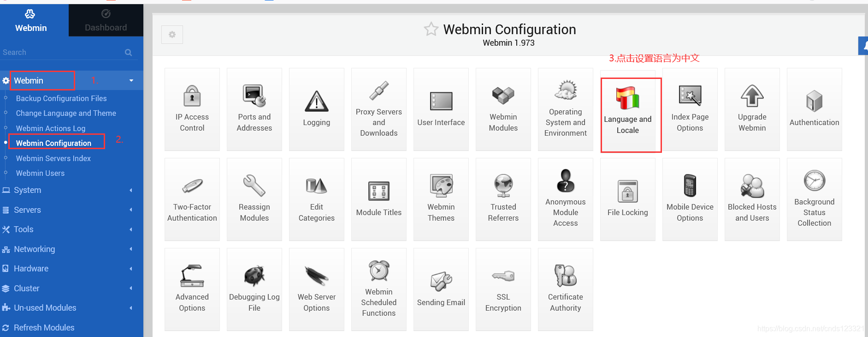Focus the sidebar Search field
The height and width of the screenshot is (337, 868).
point(62,52)
